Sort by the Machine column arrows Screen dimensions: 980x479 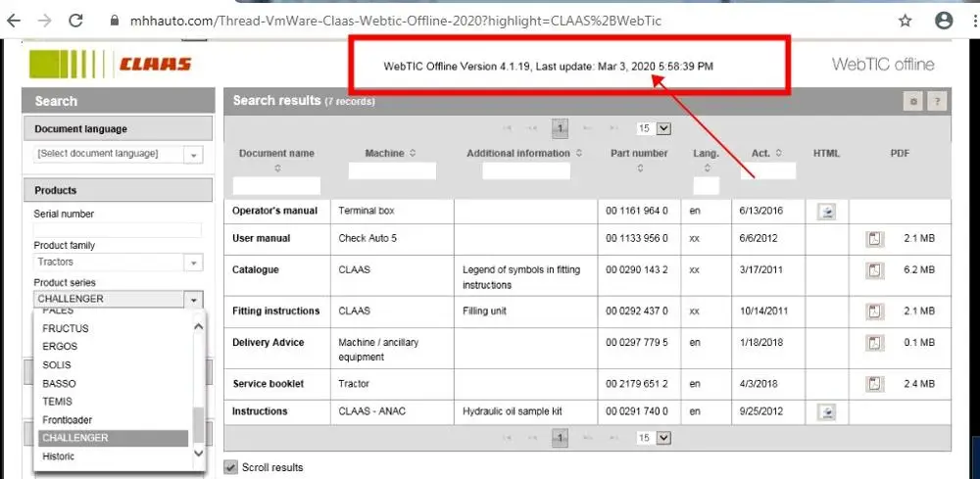pos(413,153)
